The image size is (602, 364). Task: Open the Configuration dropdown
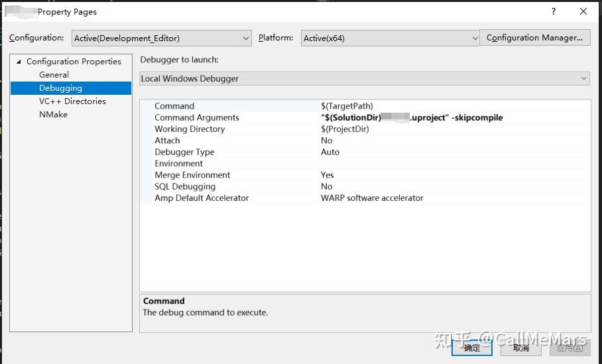162,38
